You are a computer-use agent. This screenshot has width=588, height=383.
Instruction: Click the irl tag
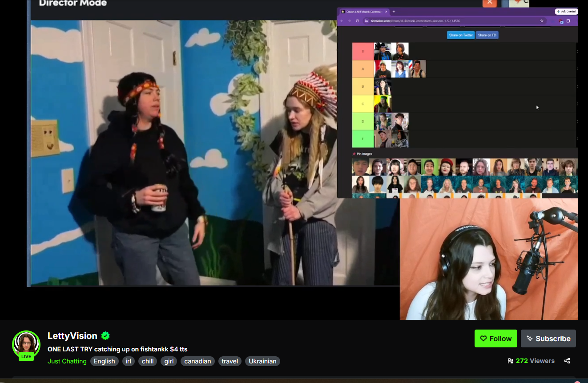[129, 361]
